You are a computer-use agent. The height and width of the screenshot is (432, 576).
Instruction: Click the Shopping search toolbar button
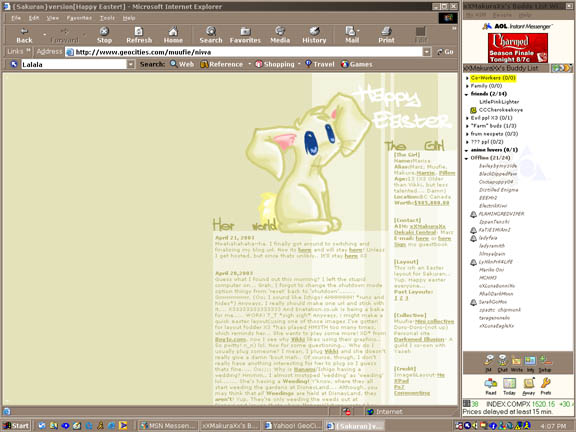(x=275, y=64)
